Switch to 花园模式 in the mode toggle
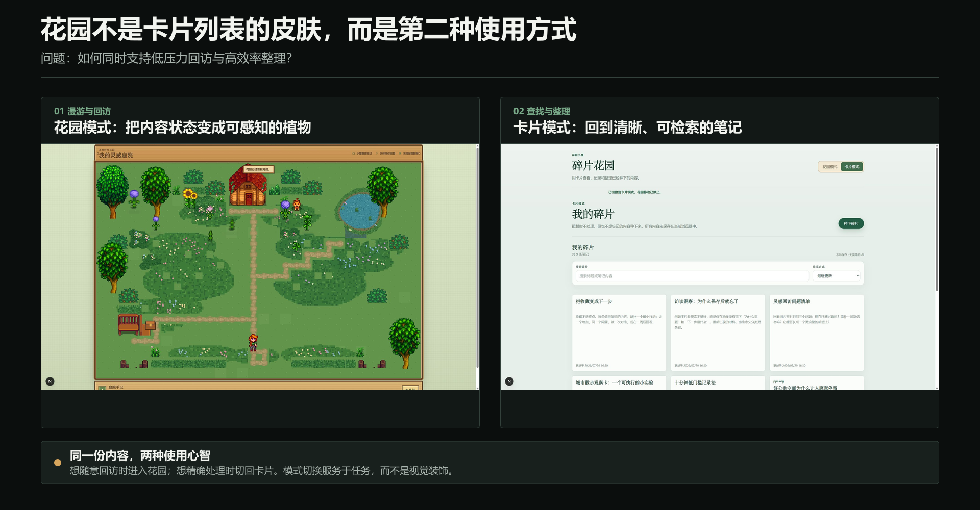The height and width of the screenshot is (510, 980). click(830, 167)
